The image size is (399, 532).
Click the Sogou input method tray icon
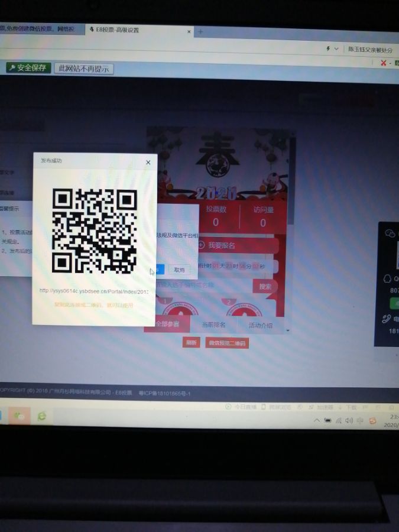(372, 420)
